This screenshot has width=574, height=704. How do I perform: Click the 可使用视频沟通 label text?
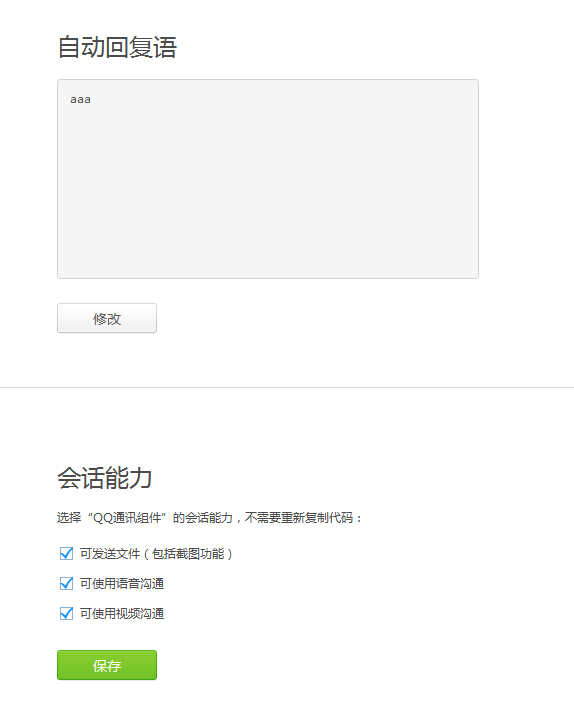pyautogui.click(x=122, y=613)
